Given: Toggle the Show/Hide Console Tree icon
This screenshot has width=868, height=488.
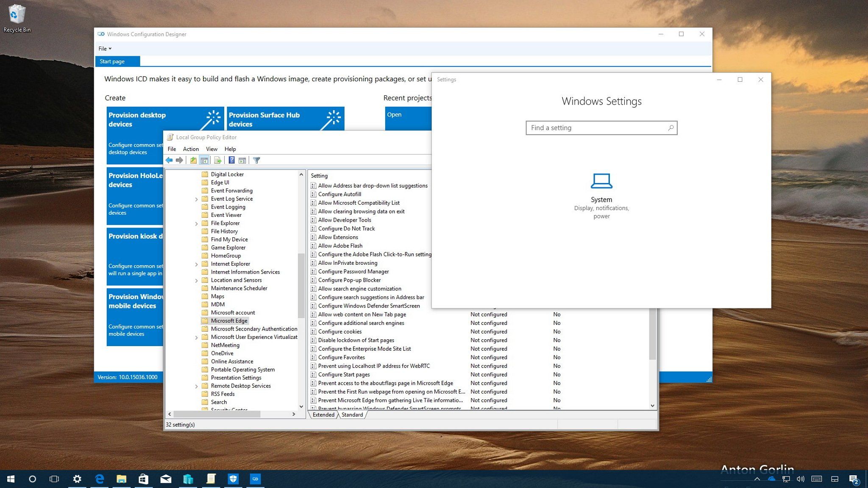Looking at the screenshot, I should click(x=204, y=160).
